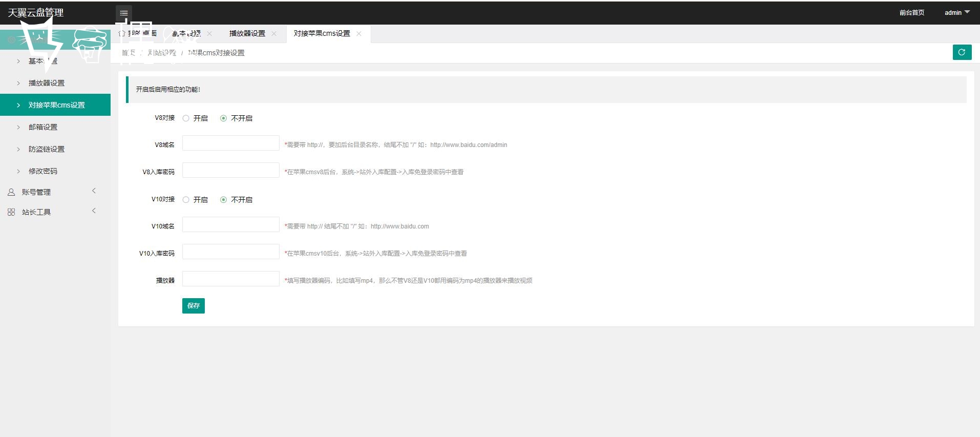Open the 前台首页 link

912,13
